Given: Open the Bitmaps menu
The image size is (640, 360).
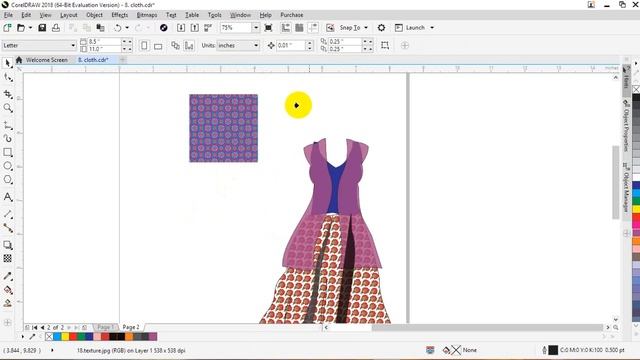Looking at the screenshot, I should click(x=147, y=15).
